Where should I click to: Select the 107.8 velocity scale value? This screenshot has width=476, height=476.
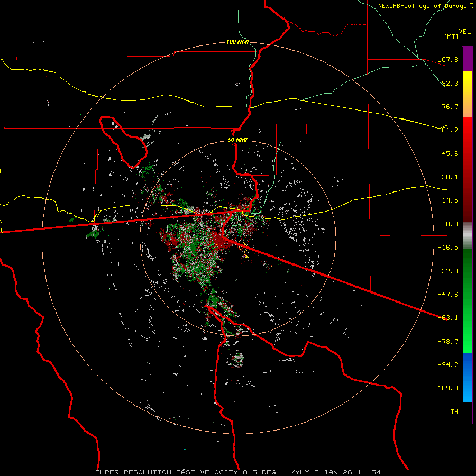[x=448, y=59]
